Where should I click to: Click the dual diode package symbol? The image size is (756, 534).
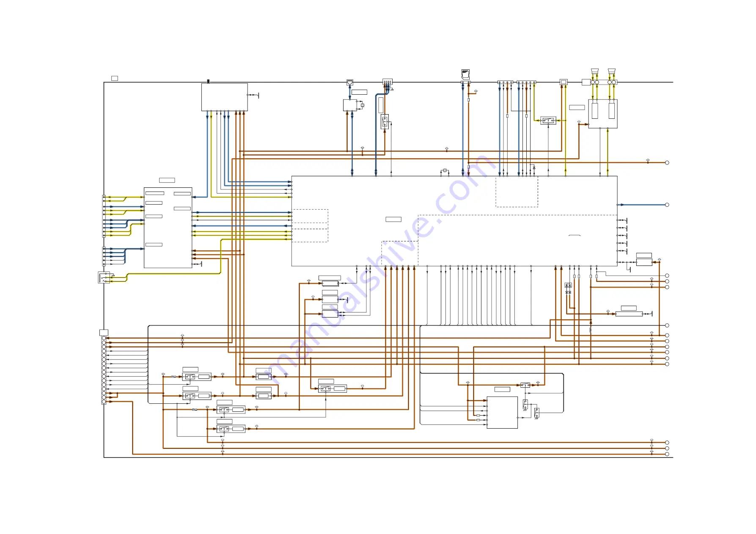tap(568, 285)
